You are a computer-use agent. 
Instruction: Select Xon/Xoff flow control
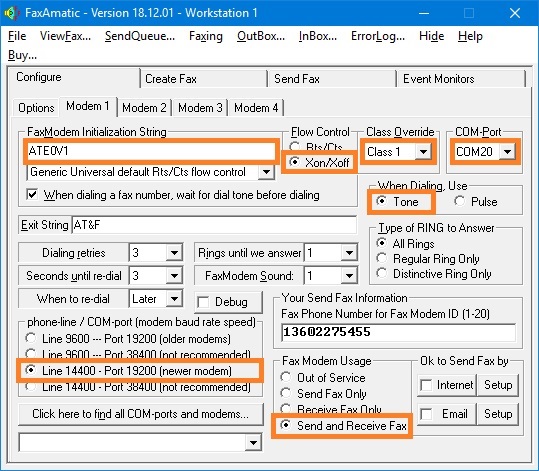click(x=294, y=162)
